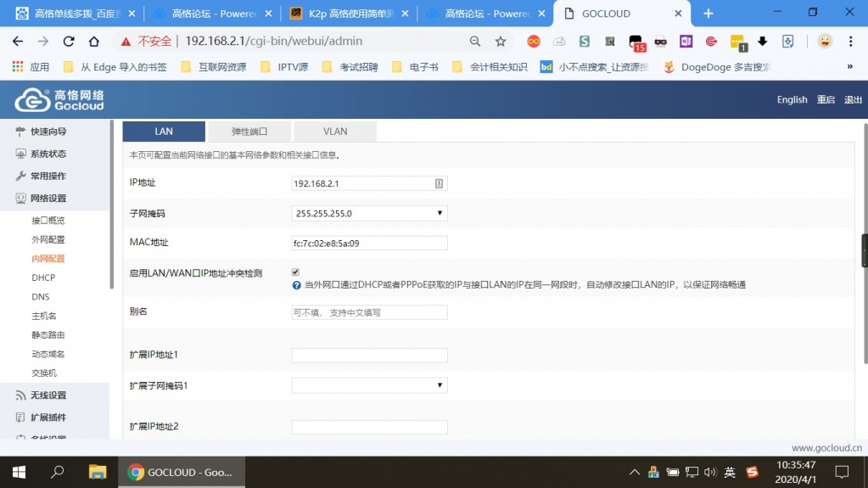This screenshot has width=868, height=488.
Task: Open File Explorer from taskbar
Action: tap(98, 472)
